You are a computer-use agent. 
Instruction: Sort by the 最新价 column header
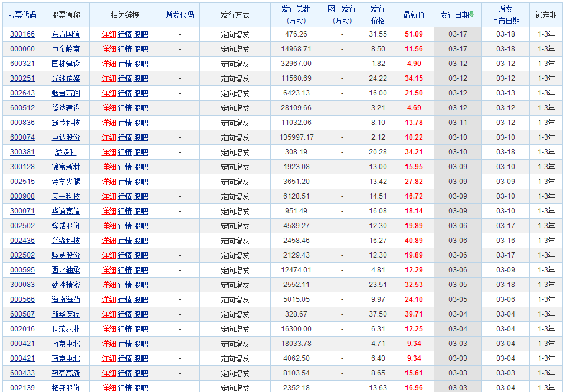(x=414, y=15)
